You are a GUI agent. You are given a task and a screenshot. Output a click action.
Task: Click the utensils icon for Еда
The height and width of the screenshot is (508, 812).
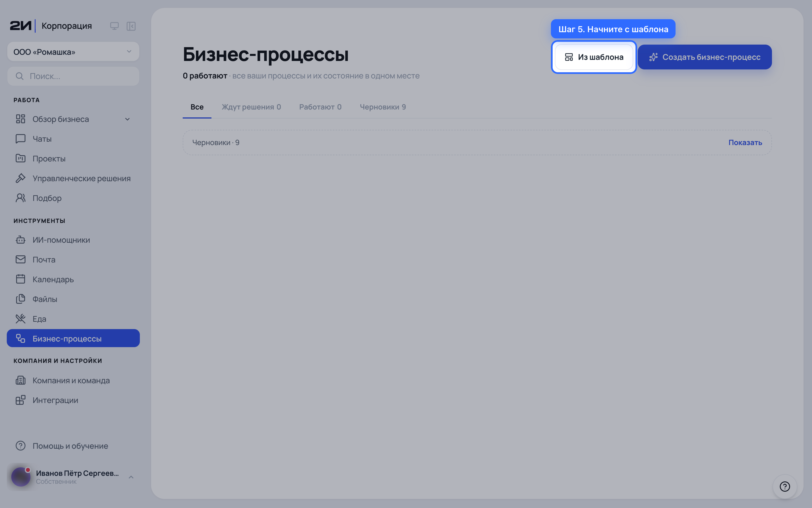point(21,319)
